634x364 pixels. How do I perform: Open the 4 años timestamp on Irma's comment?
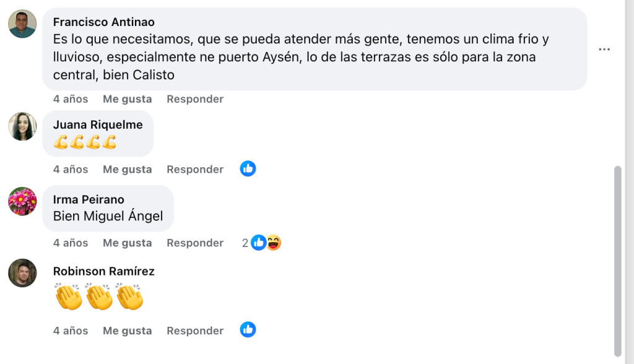[x=71, y=243]
